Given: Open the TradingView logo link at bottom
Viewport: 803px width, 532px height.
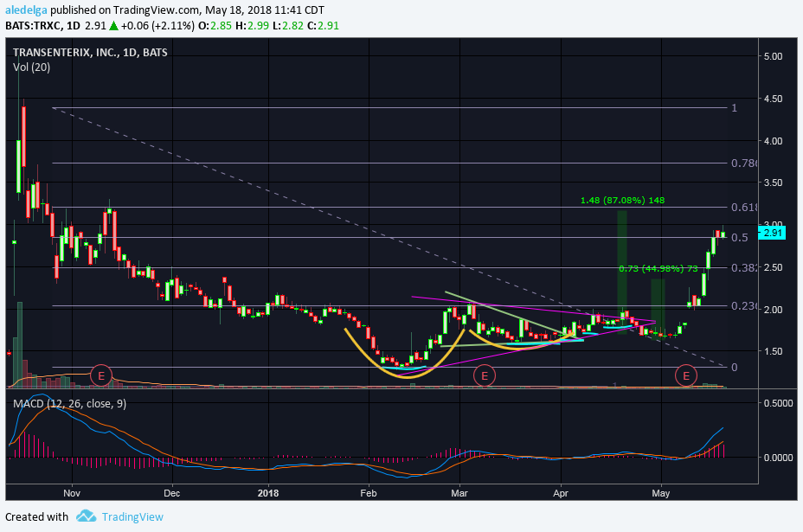Looking at the screenshot, I should pyautogui.click(x=132, y=516).
